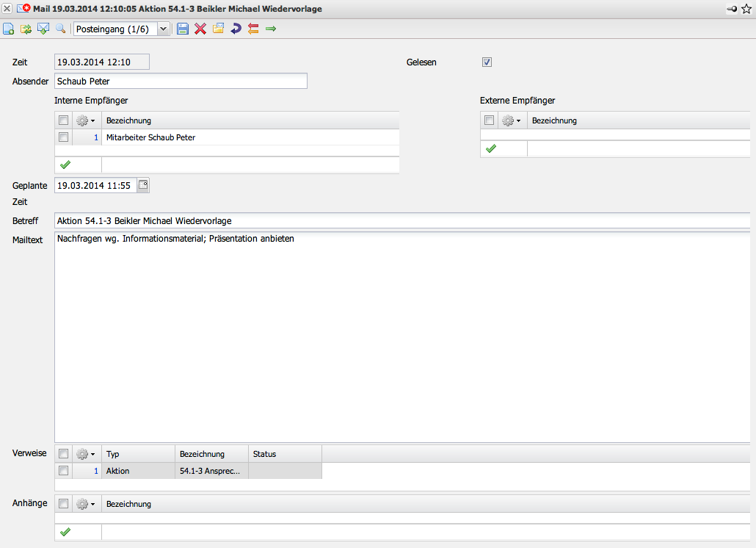Open gear menu in Externe Empfänger table
This screenshot has width=756, height=548.
pos(512,120)
